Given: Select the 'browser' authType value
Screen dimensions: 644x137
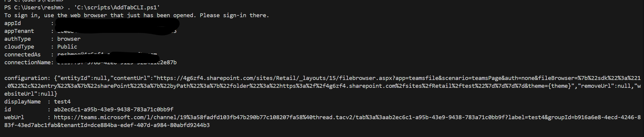Looking at the screenshot, I should [x=69, y=39].
